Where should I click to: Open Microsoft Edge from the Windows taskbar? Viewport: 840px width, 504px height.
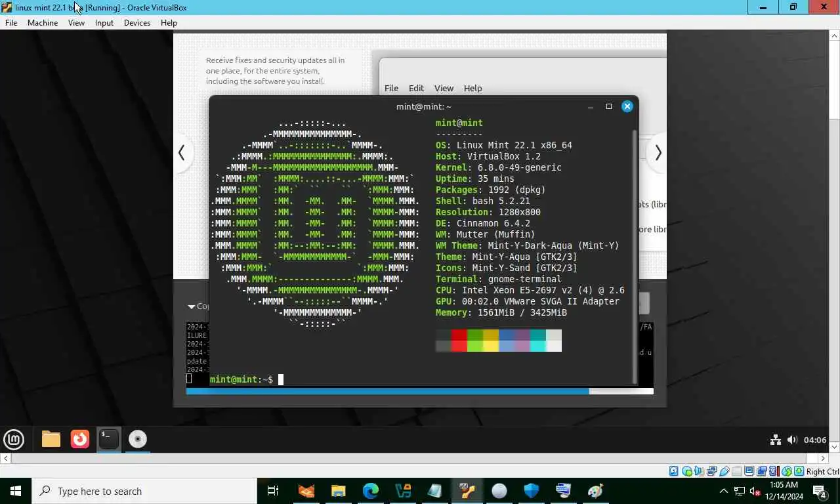tap(371, 491)
